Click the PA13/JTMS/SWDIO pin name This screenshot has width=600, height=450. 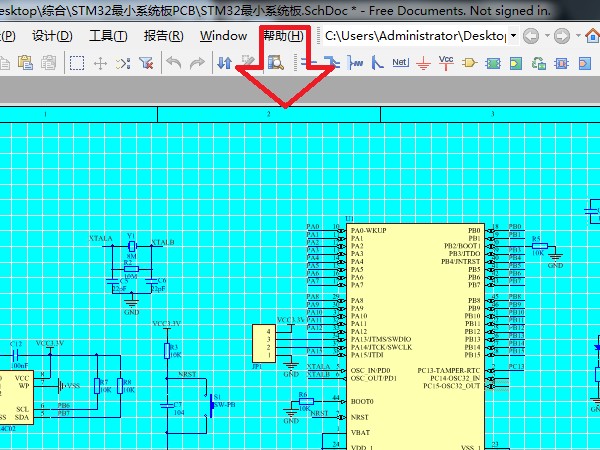pos(381,339)
